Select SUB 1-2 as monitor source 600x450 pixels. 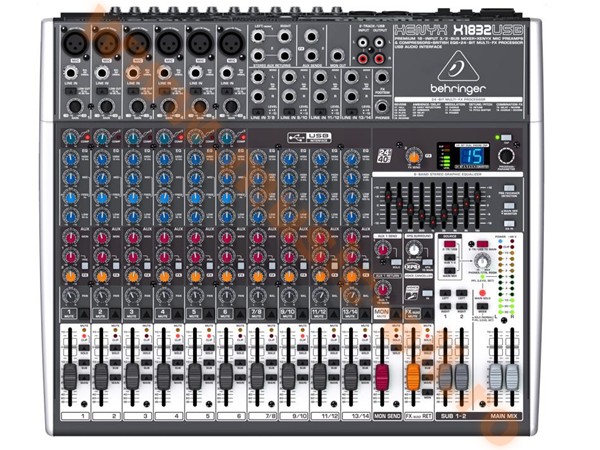(x=450, y=258)
